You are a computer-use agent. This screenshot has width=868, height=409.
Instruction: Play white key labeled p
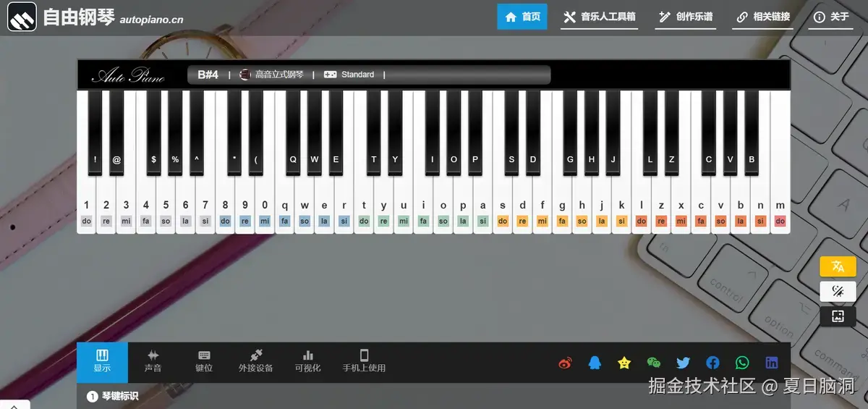coord(463,206)
